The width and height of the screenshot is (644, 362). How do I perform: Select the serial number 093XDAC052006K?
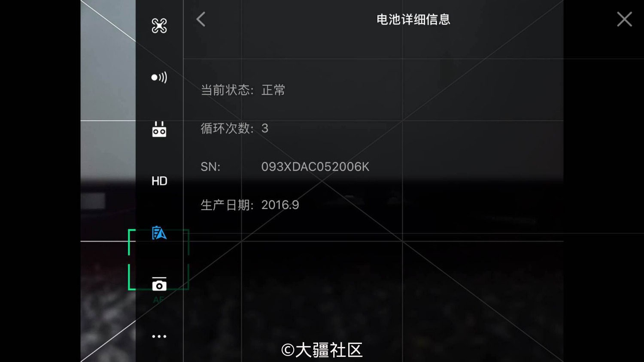(x=315, y=167)
